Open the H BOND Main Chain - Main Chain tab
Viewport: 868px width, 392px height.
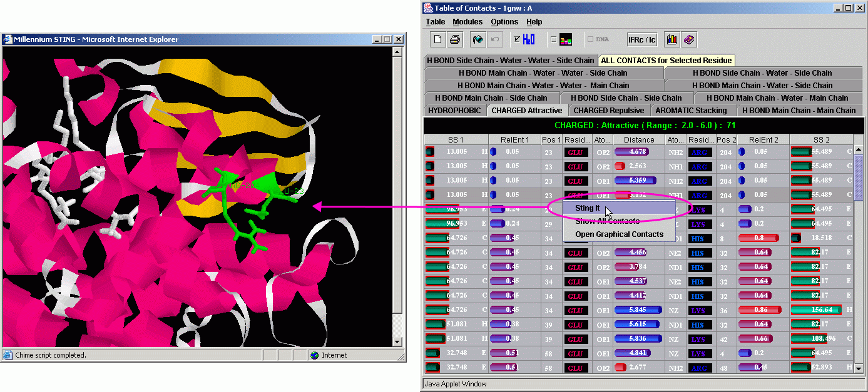tap(799, 111)
